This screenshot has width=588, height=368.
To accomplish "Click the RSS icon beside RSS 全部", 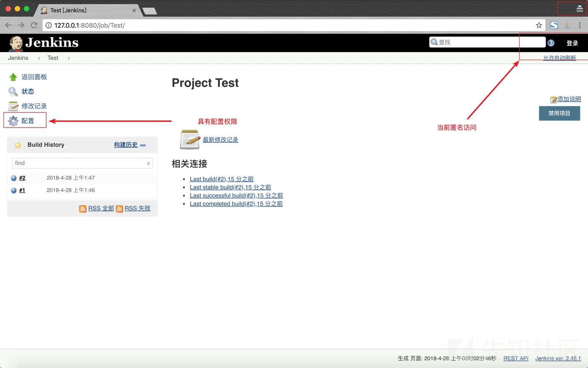I will coord(83,209).
